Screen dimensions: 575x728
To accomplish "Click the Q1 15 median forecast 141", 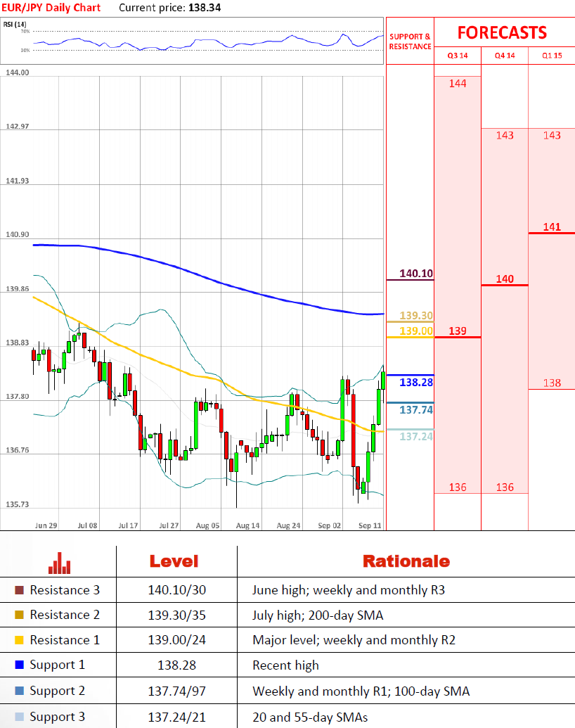I will [552, 227].
